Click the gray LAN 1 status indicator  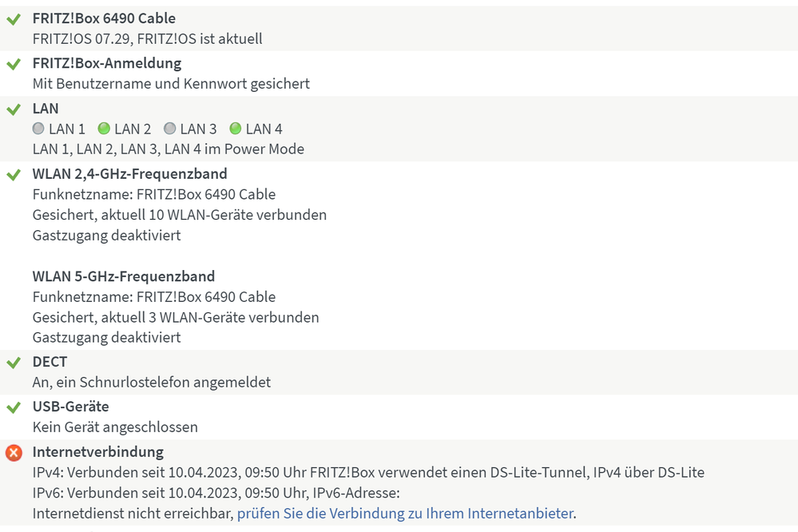(x=38, y=129)
